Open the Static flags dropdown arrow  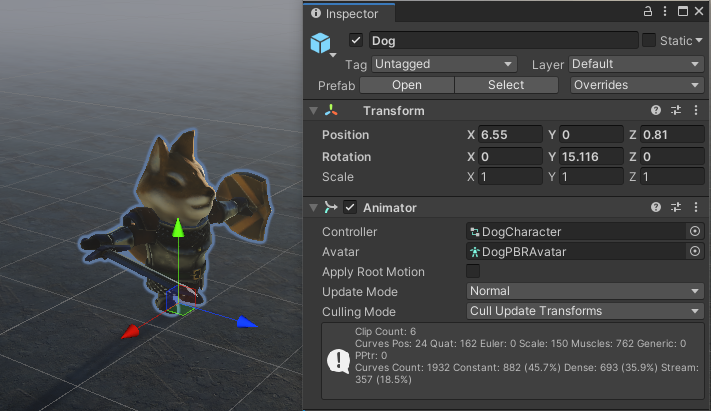[699, 40]
